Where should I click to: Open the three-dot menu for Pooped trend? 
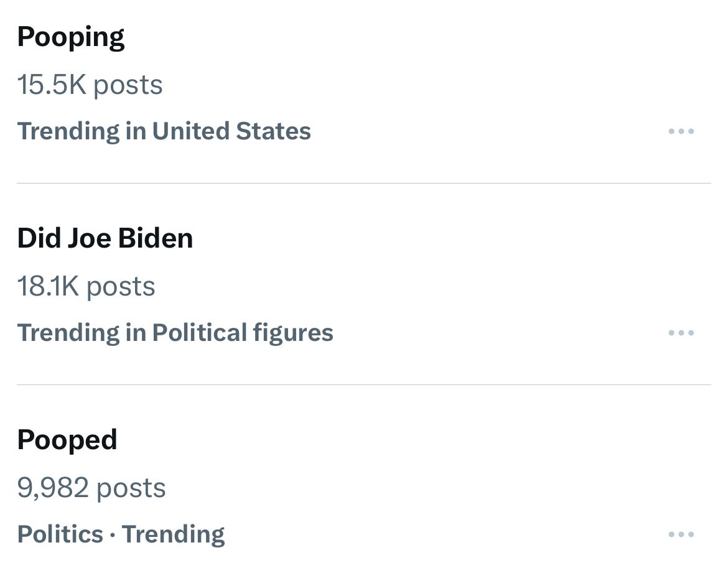pyautogui.click(x=681, y=534)
